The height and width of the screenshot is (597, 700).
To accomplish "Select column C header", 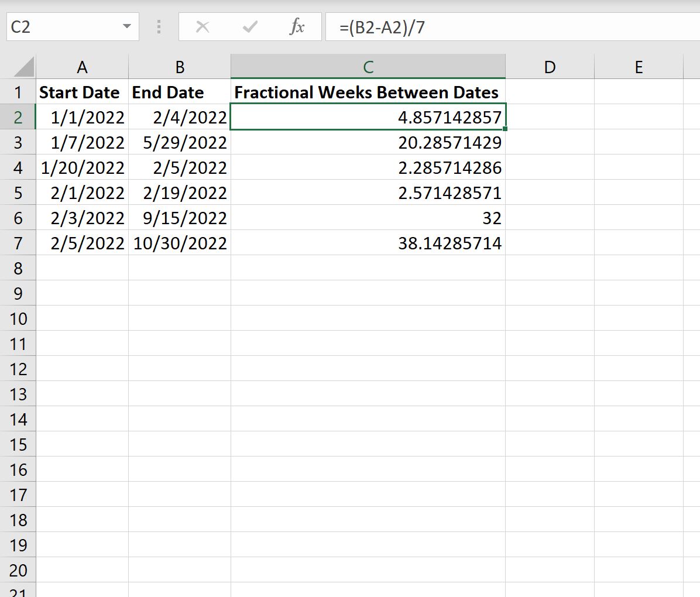I will point(368,66).
